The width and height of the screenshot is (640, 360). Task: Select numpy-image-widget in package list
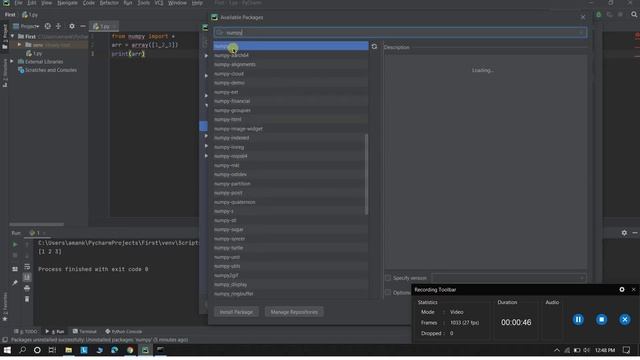291,129
